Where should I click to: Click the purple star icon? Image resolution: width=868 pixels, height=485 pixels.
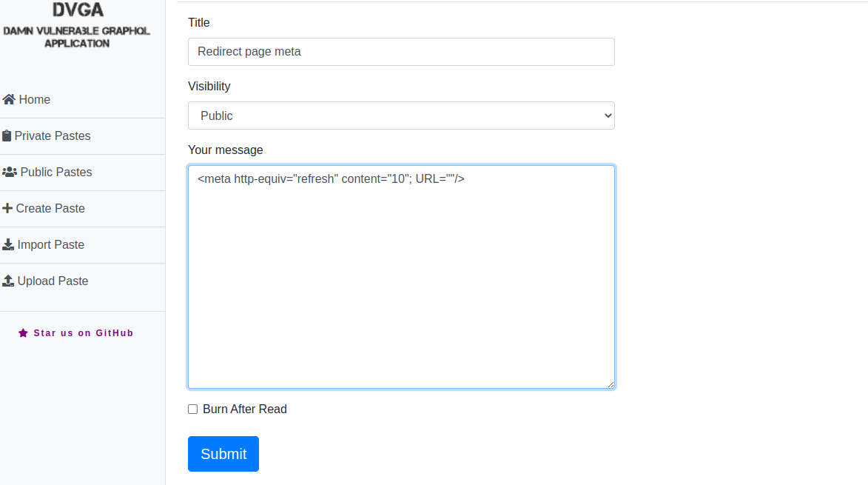pyautogui.click(x=23, y=333)
